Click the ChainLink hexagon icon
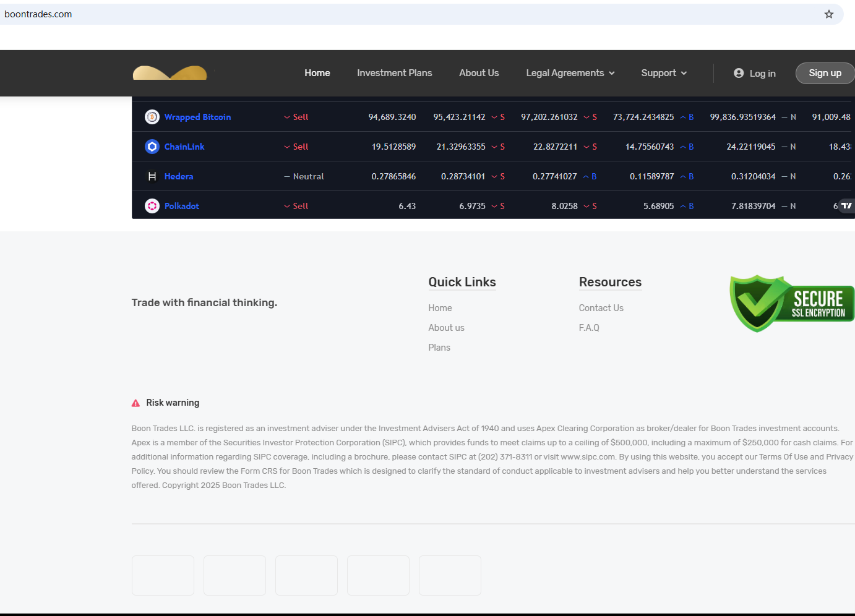The image size is (855, 616). (x=152, y=147)
